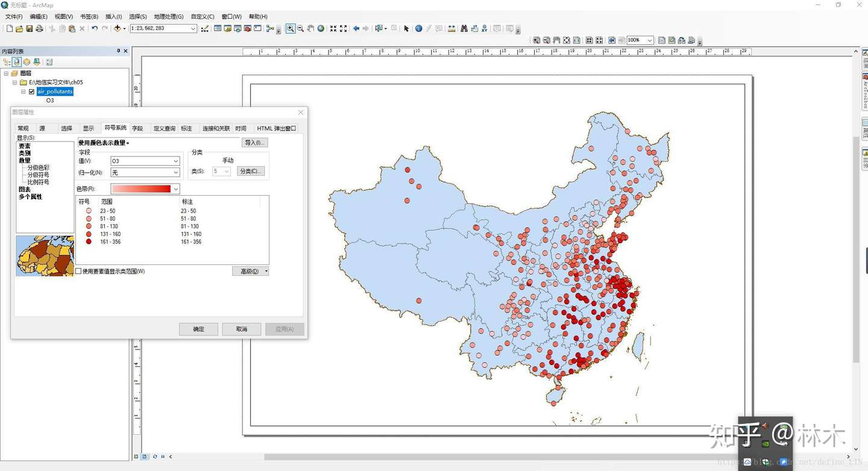The width and height of the screenshot is (868, 471).
Task: Print the map with printer icon
Action: pos(39,28)
